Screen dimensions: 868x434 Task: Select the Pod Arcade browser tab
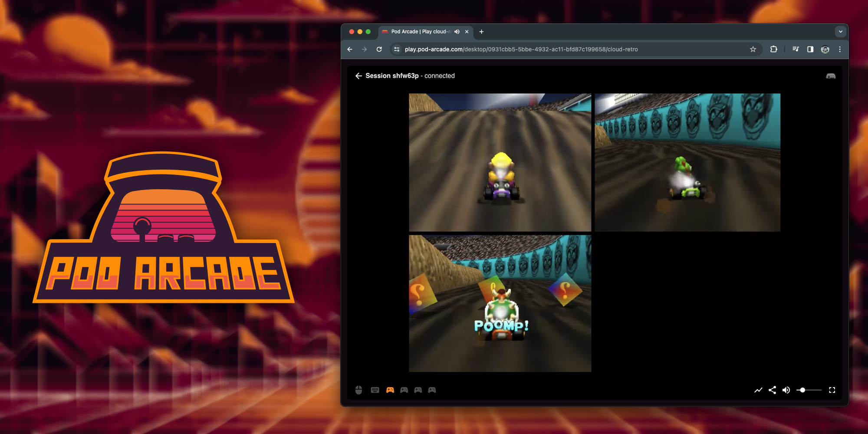click(x=425, y=32)
